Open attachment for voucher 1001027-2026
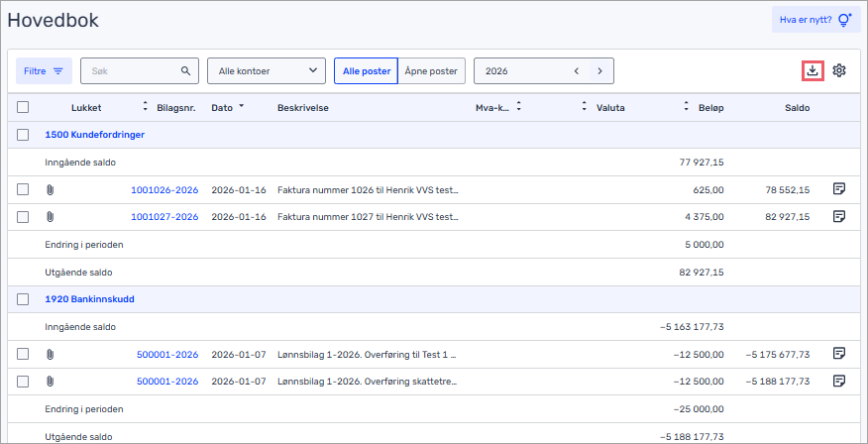The height and width of the screenshot is (444, 868). pyautogui.click(x=51, y=216)
